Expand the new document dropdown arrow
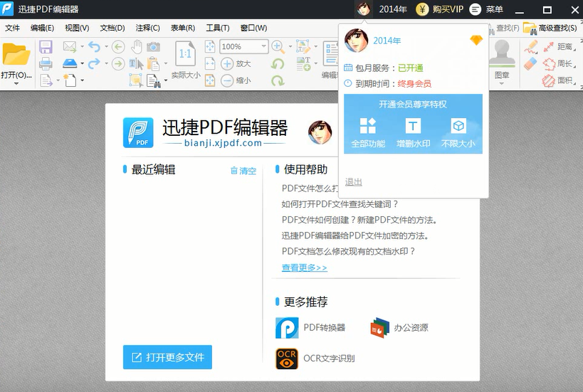 tap(82, 80)
